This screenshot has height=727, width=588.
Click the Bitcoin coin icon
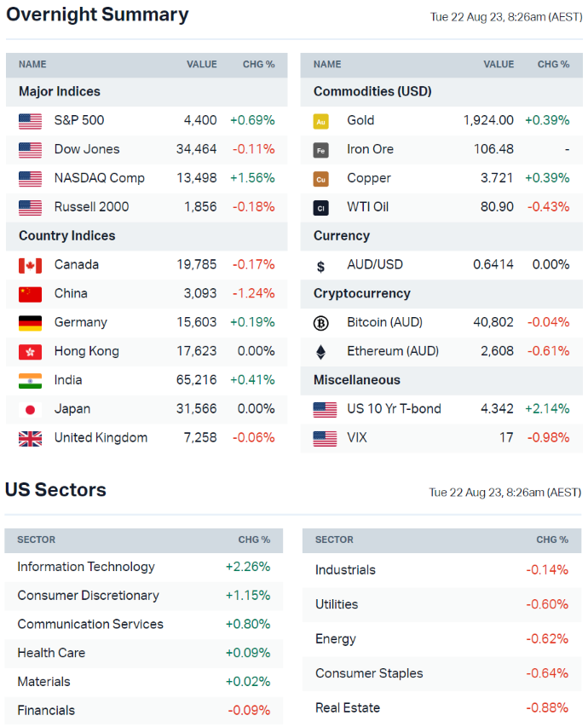pyautogui.click(x=321, y=323)
